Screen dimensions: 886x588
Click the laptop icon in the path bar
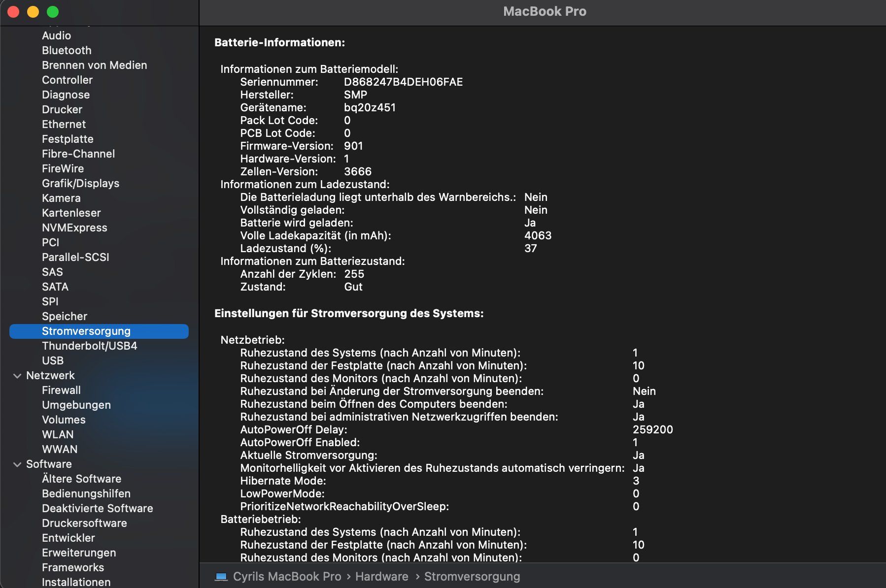pos(221,577)
